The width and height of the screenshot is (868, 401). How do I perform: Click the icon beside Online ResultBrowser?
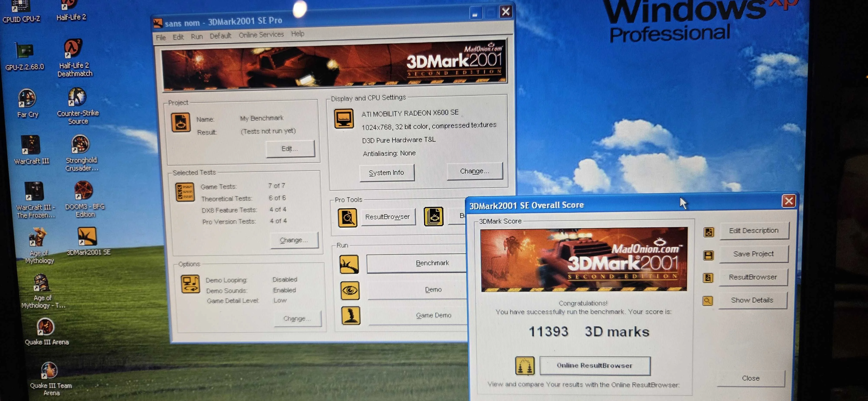[525, 366]
